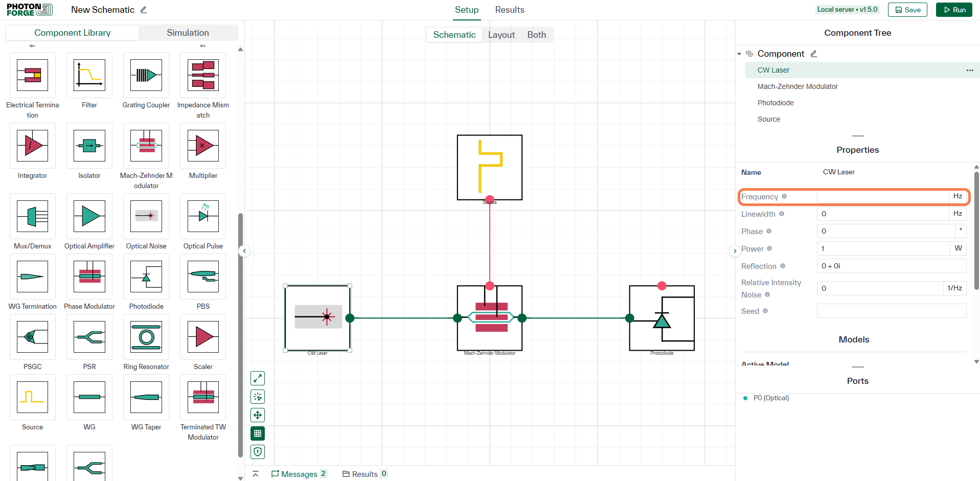
Task: Click the Optical Amplifier component
Action: [x=89, y=216]
